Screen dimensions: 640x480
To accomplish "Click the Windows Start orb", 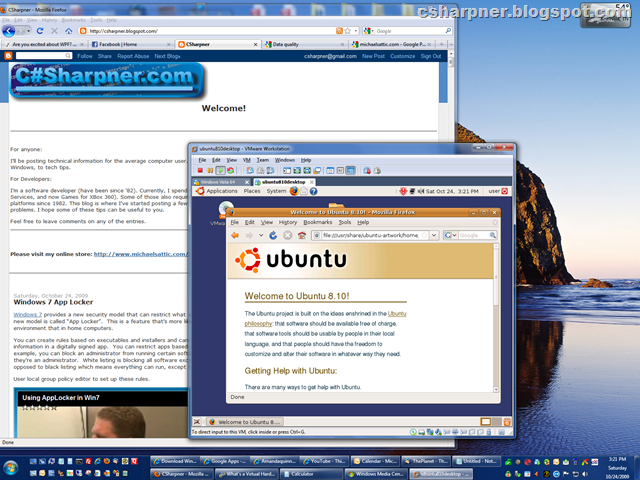I will (x=11, y=468).
